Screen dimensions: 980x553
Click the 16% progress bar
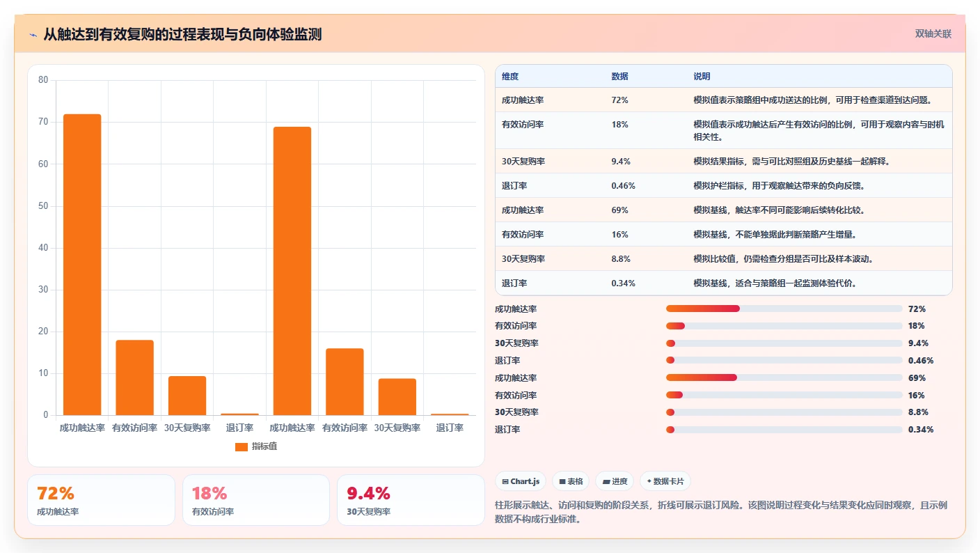click(x=784, y=395)
